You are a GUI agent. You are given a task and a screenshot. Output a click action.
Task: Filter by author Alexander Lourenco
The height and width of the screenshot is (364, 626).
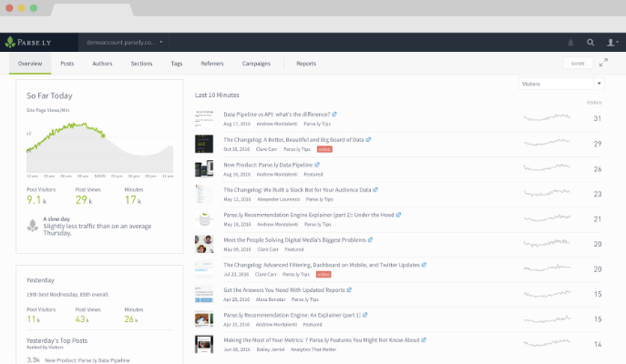point(278,199)
